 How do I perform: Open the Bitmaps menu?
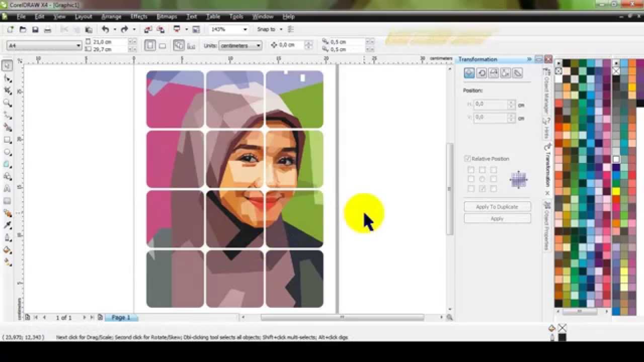pos(167,17)
